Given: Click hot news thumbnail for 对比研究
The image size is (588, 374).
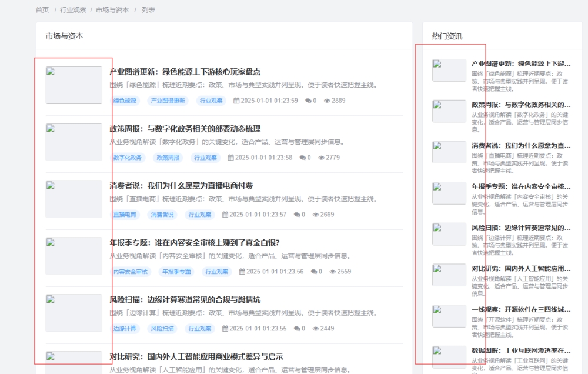Looking at the screenshot, I should [x=449, y=275].
